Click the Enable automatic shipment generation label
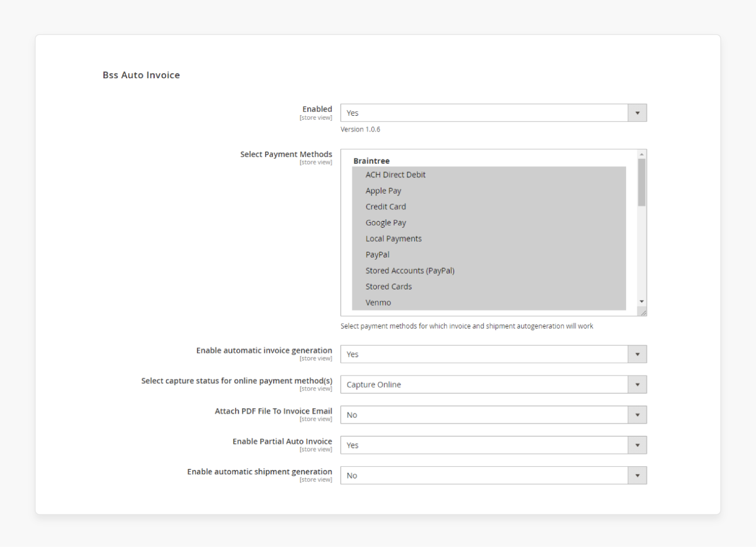756x547 pixels. point(259,472)
